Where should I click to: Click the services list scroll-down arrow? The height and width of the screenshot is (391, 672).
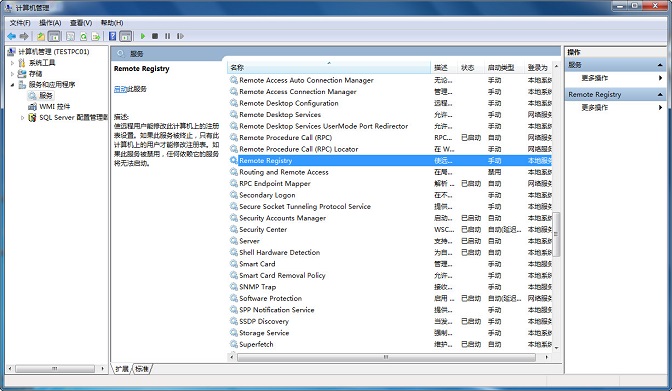point(556,348)
